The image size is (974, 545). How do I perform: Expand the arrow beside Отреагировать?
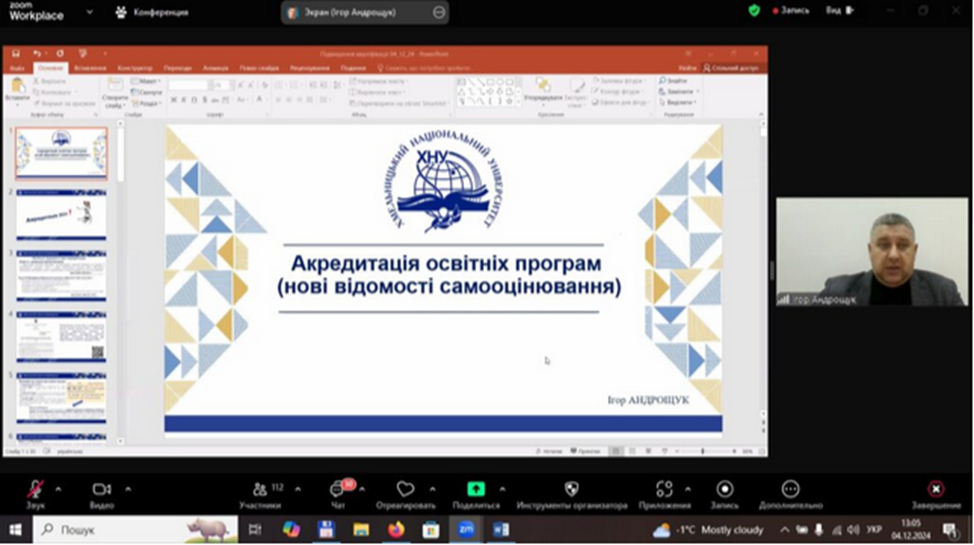[432, 490]
